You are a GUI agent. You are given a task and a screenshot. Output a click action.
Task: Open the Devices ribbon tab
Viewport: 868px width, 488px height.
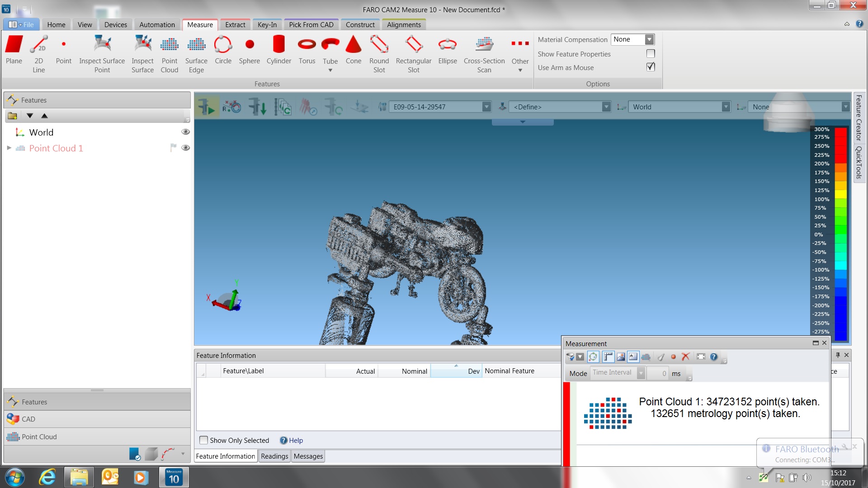coord(116,25)
